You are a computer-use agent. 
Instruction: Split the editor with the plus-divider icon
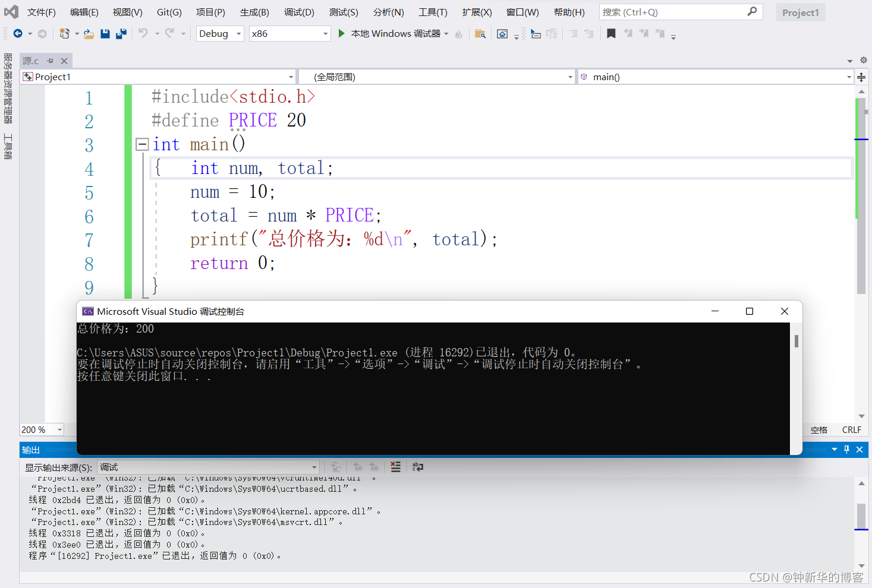pyautogui.click(x=861, y=77)
